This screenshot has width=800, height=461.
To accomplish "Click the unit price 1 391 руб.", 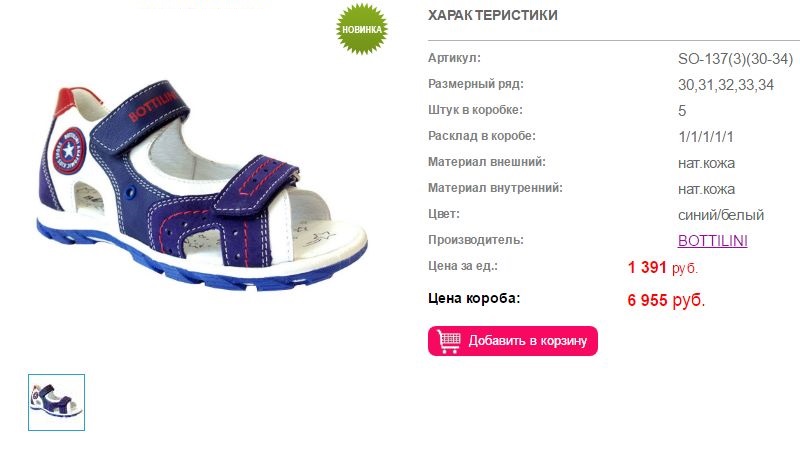I will tap(662, 267).
